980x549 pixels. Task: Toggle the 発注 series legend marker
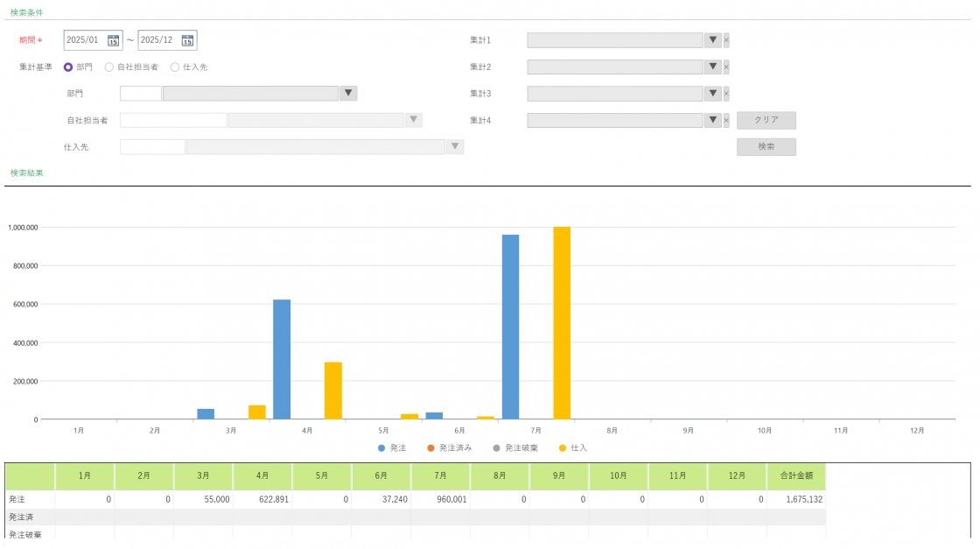(381, 447)
